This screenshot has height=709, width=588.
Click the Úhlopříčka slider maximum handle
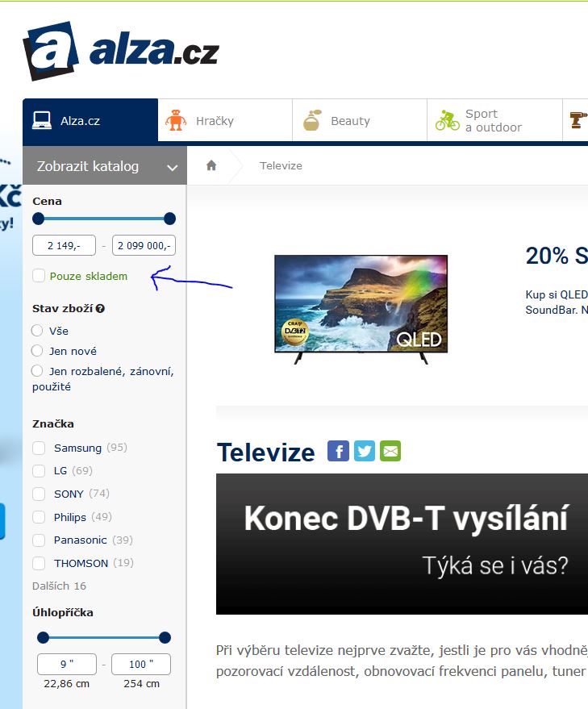(165, 637)
